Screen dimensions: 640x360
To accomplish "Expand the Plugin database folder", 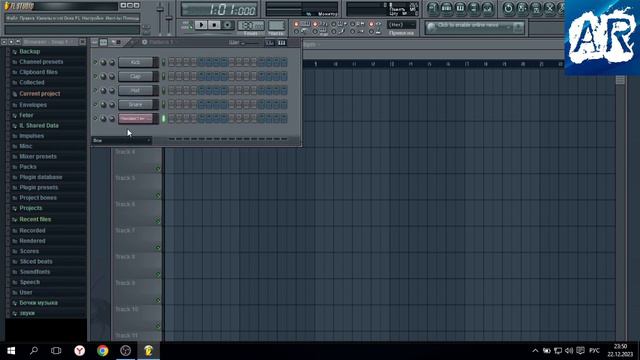I will [41, 177].
